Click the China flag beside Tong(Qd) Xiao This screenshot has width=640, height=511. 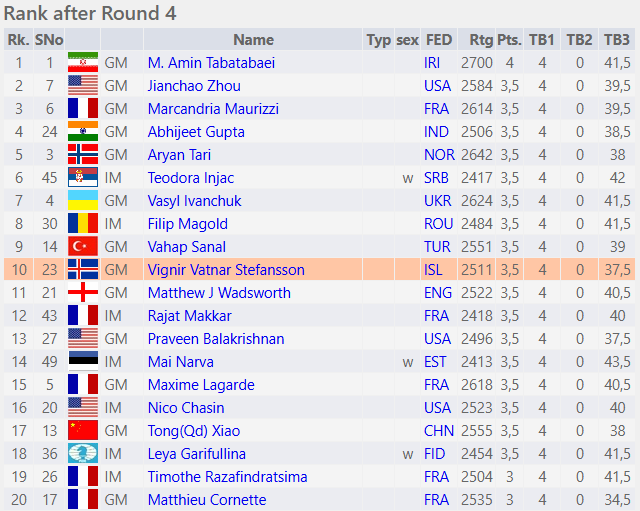click(x=82, y=430)
